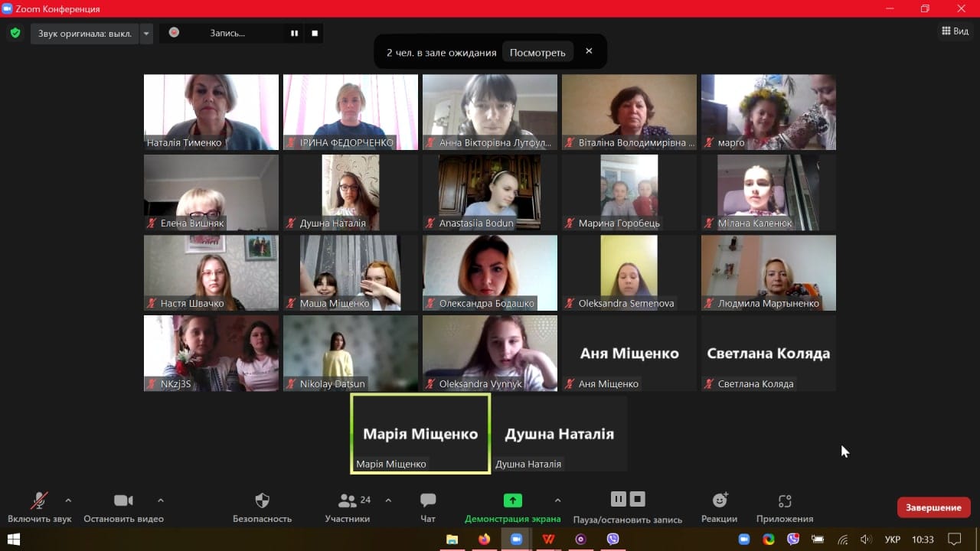Screen dimensions: 980x551
Task: Start Демонстрация экрана screen sharing
Action: click(512, 507)
